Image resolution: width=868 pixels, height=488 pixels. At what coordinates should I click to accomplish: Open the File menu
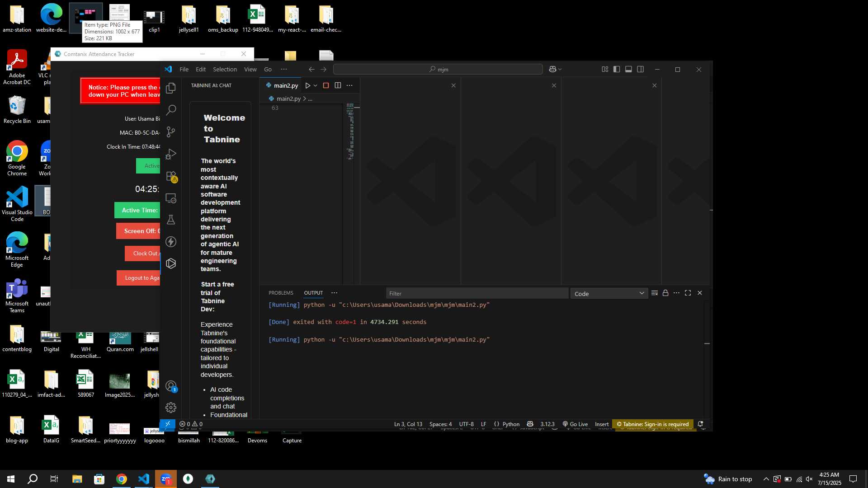click(x=184, y=69)
